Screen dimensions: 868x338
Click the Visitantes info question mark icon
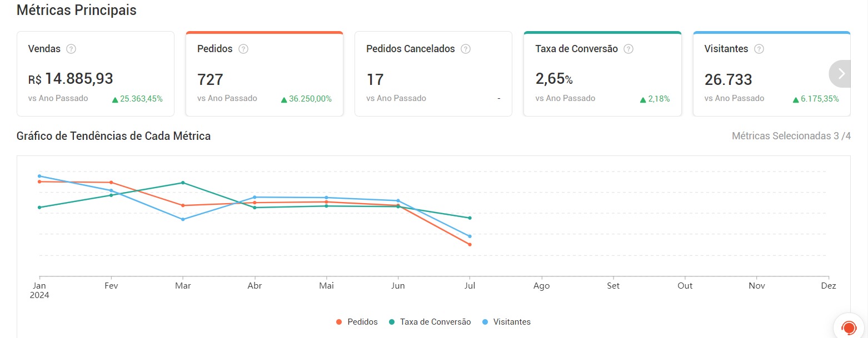[759, 49]
